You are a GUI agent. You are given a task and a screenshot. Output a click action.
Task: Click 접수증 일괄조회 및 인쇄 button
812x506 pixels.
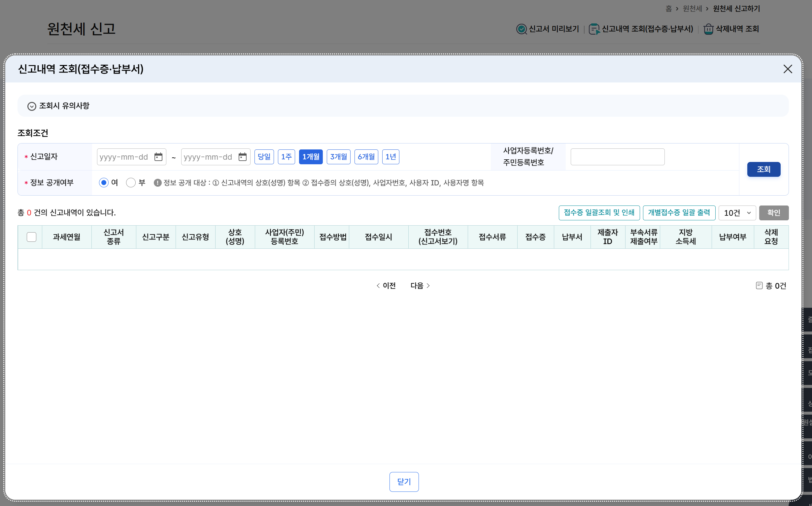599,213
